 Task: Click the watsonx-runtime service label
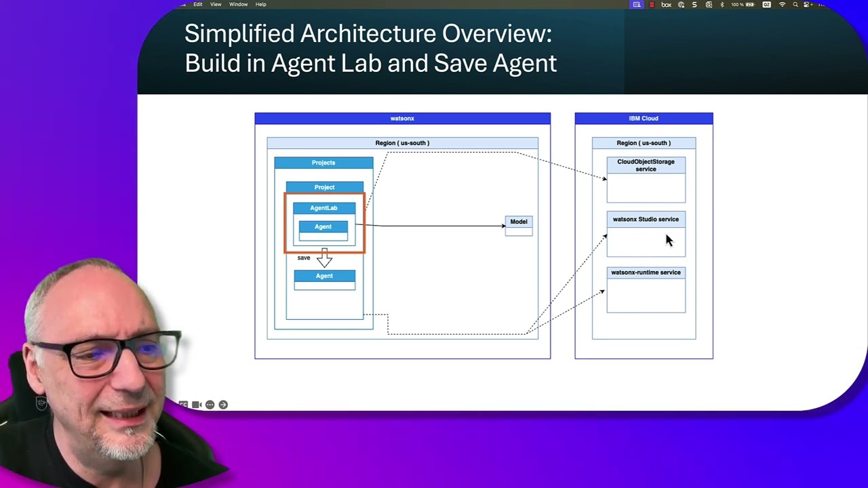coord(646,272)
